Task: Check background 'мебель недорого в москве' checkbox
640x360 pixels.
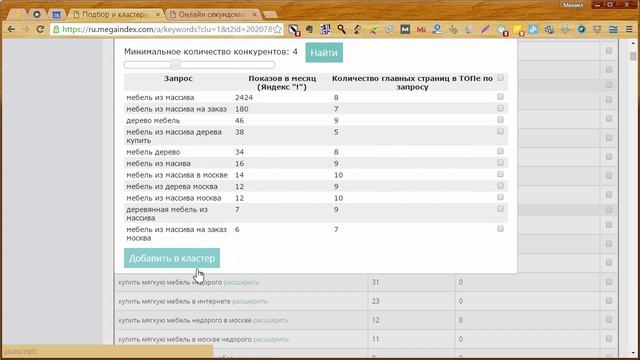Action: coord(609,320)
